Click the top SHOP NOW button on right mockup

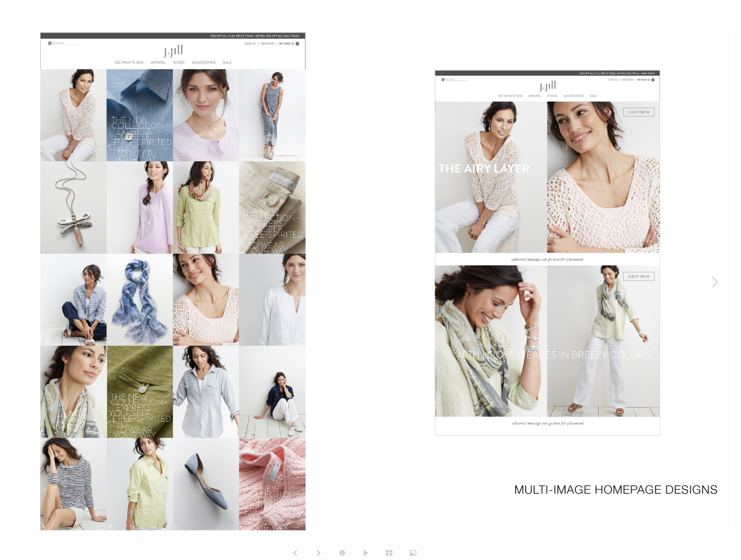[x=639, y=112]
